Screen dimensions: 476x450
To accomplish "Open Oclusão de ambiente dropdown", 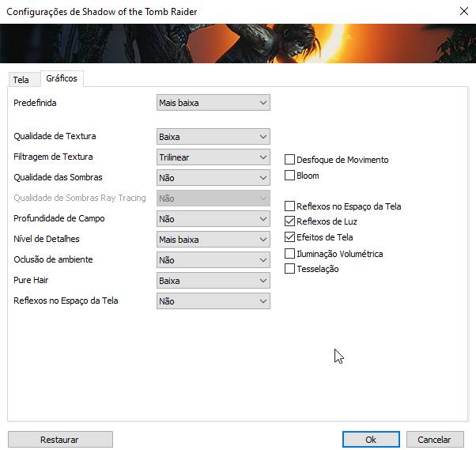I will pyautogui.click(x=213, y=259).
